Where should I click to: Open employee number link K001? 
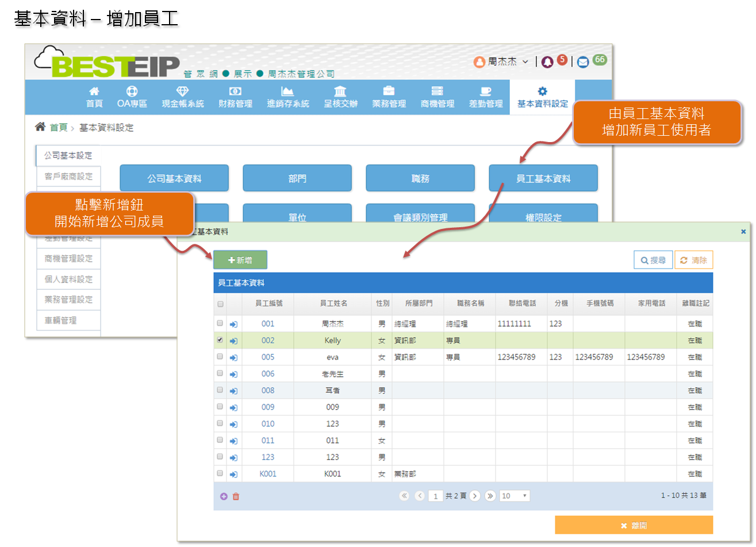268,474
